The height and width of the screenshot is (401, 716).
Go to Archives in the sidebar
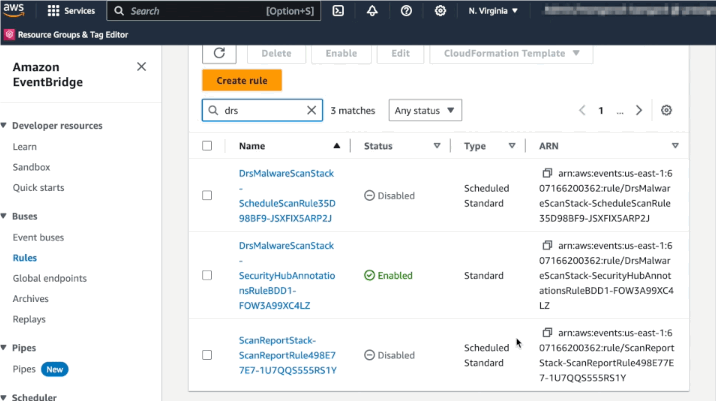click(x=30, y=298)
